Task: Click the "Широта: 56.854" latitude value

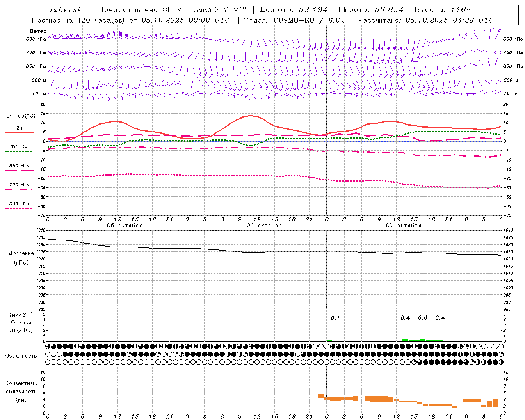Action: pos(372,10)
